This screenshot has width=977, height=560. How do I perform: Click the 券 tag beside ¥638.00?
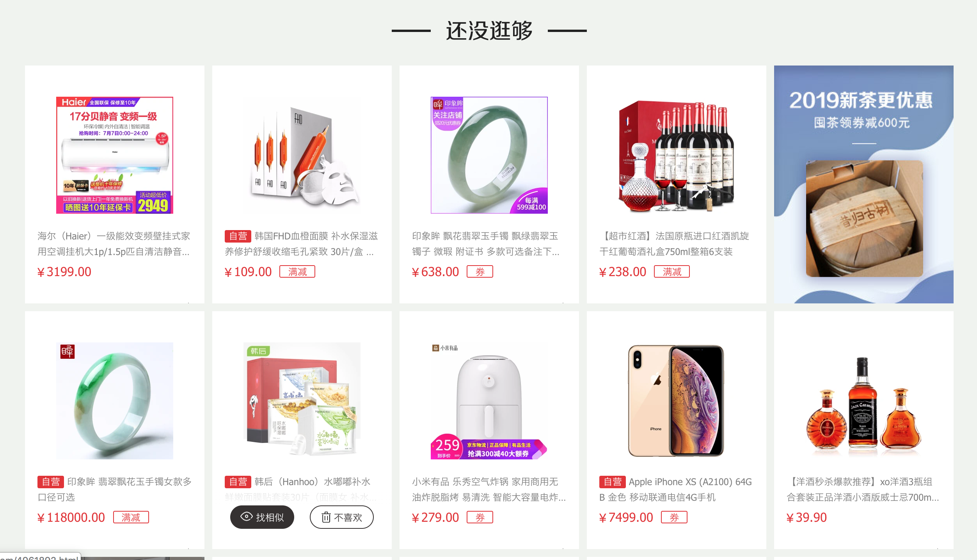coord(480,271)
